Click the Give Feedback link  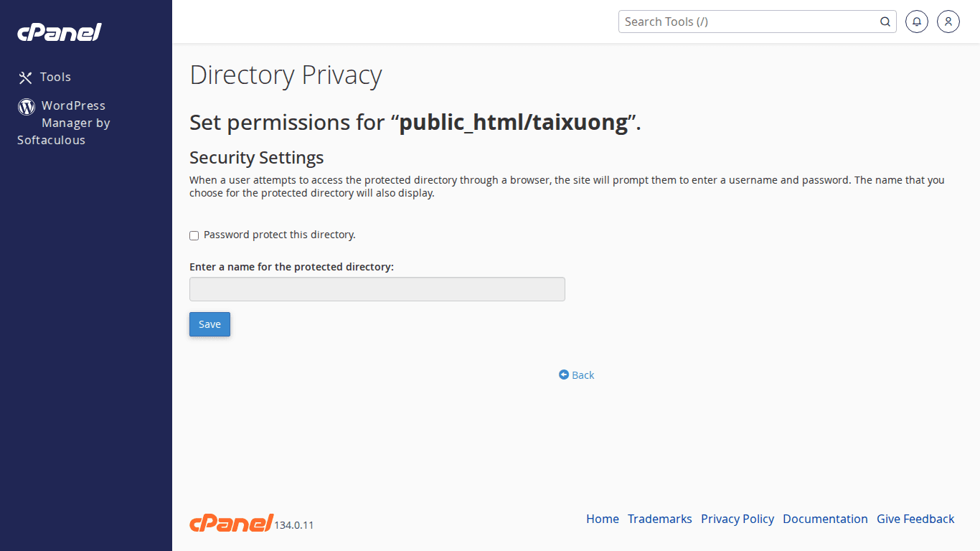click(915, 519)
